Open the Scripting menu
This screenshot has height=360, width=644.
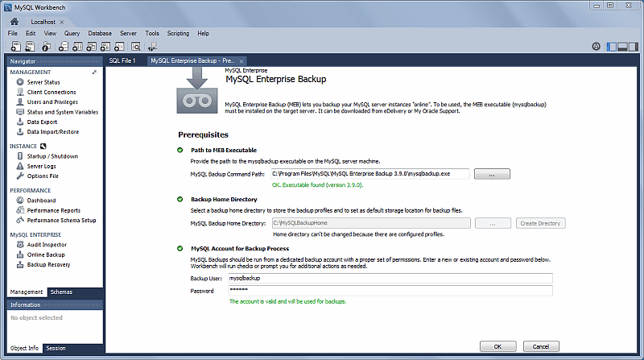tap(178, 33)
